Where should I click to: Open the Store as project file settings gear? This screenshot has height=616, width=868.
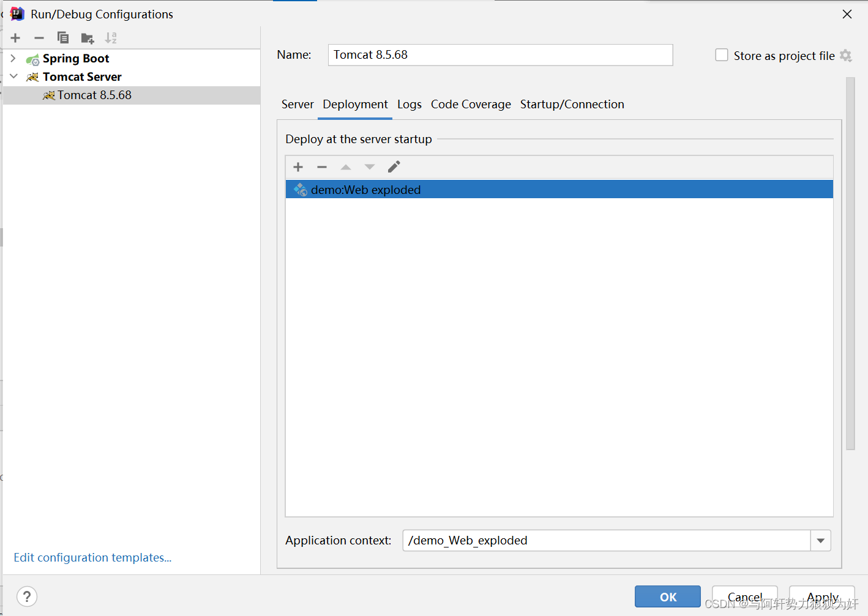coord(847,55)
